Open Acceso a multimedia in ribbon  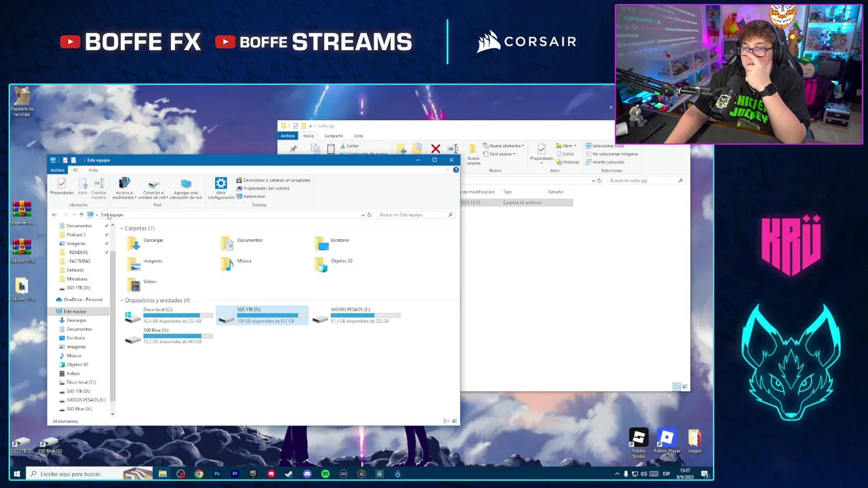[123, 188]
